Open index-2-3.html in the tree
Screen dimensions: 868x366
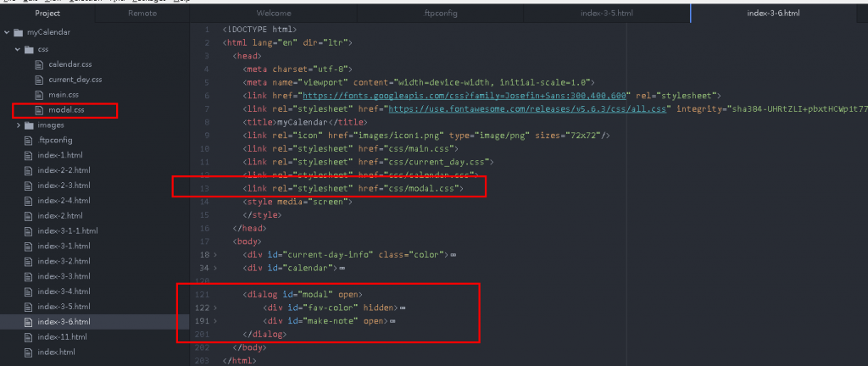(64, 186)
